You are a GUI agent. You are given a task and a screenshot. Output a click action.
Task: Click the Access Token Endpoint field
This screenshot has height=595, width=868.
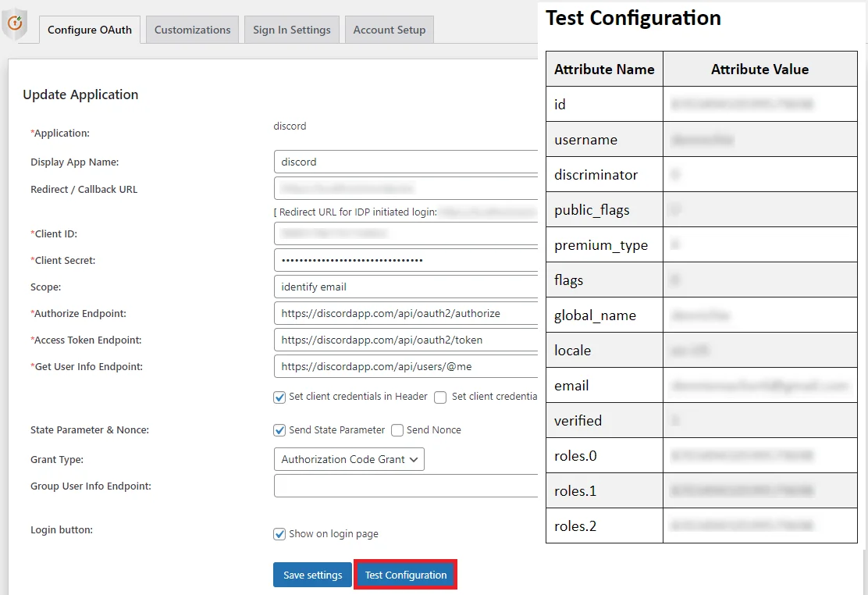406,340
